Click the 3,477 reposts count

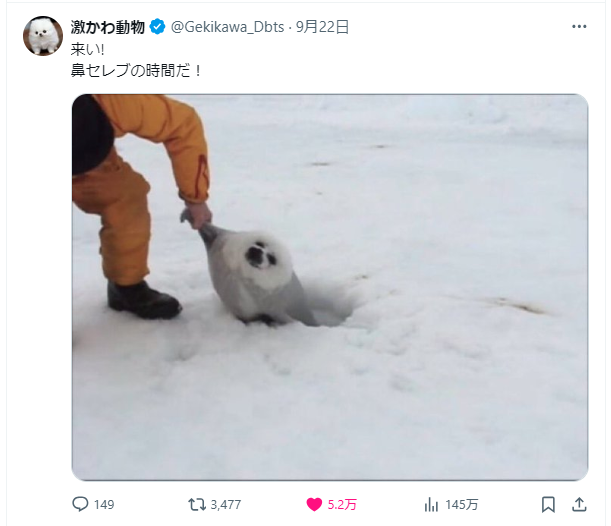226,505
